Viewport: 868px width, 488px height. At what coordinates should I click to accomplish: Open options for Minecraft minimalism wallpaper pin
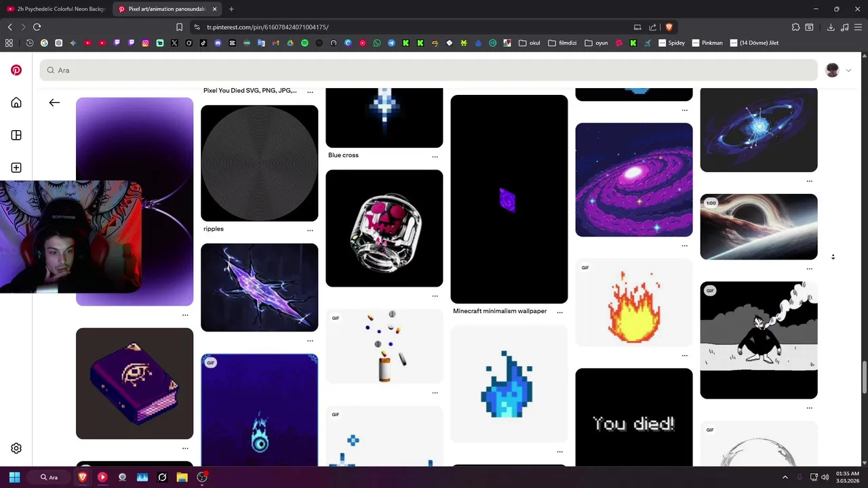pos(559,312)
